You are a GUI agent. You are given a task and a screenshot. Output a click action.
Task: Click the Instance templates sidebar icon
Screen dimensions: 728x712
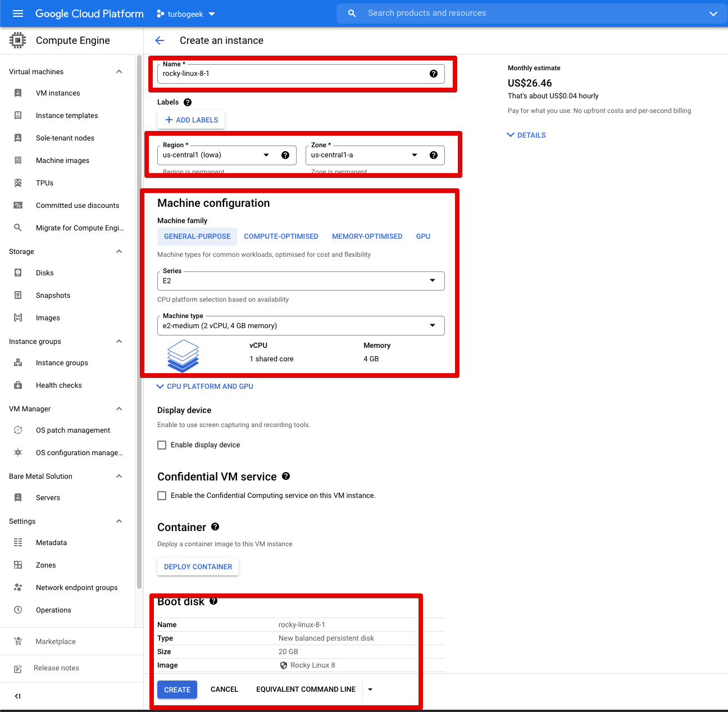[18, 115]
